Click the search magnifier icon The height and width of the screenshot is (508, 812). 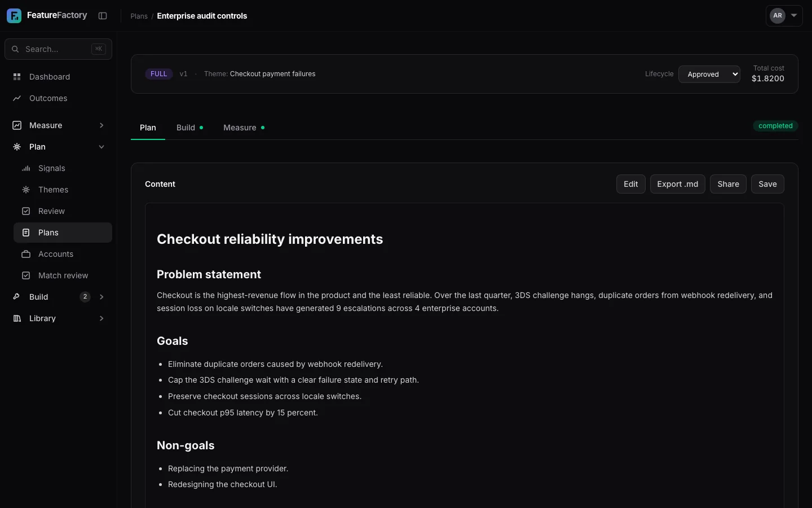point(15,49)
